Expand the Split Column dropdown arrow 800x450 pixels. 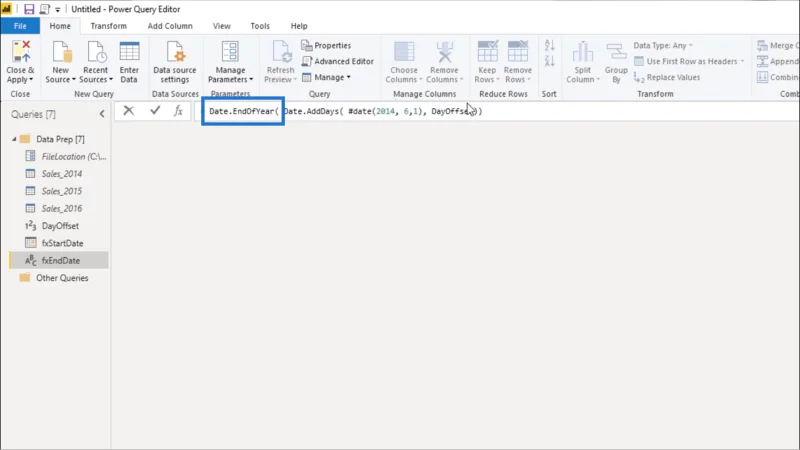598,80
